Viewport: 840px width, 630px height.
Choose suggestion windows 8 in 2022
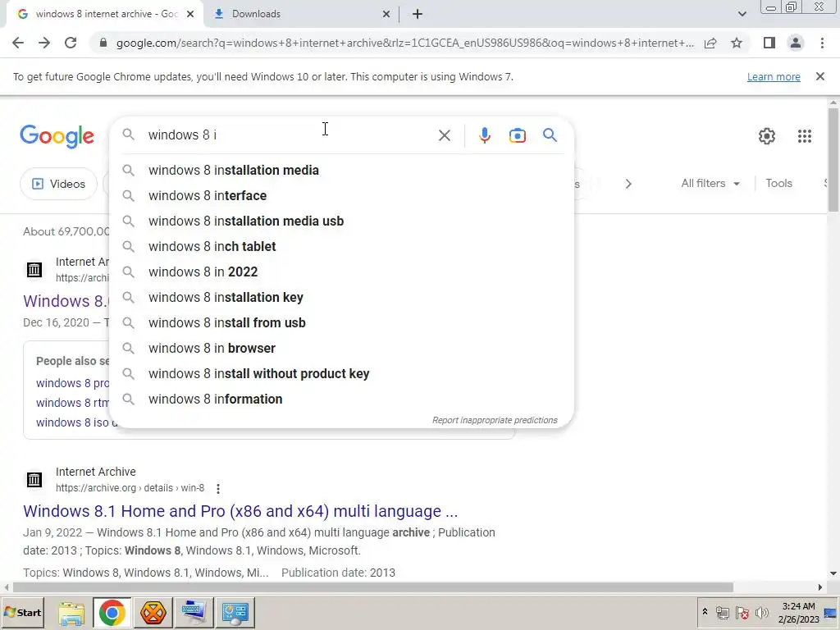coord(341,272)
